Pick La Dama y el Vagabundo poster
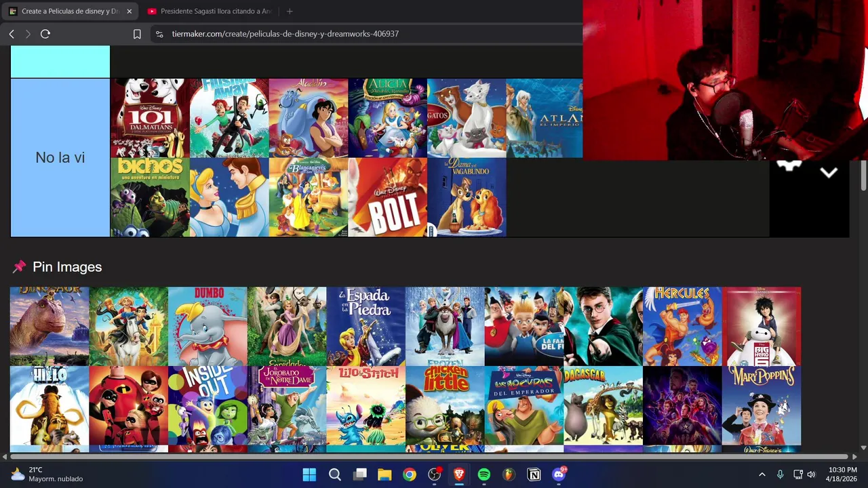Viewport: 868px width, 488px height. click(467, 197)
